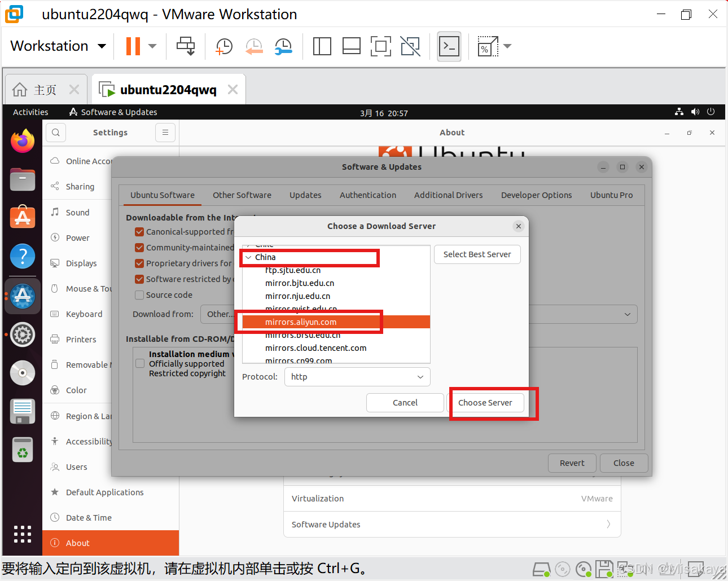Collapse the China server tree node
The image size is (728, 581).
[x=248, y=257]
